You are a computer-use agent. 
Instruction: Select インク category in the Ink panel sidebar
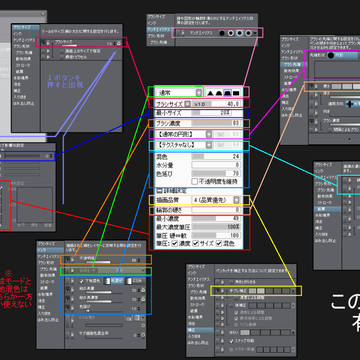[x=50, y=250]
